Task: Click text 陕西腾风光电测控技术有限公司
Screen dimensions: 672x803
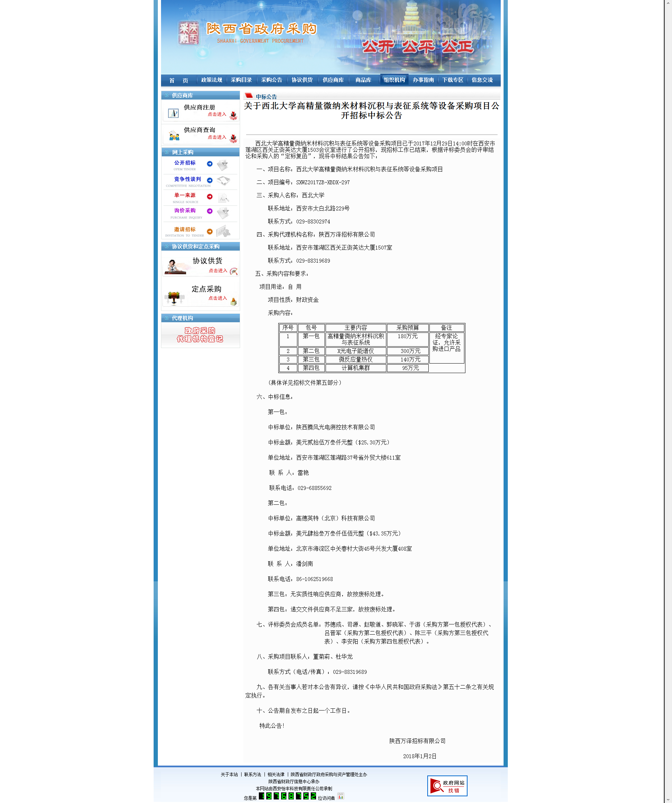Action: coord(335,427)
